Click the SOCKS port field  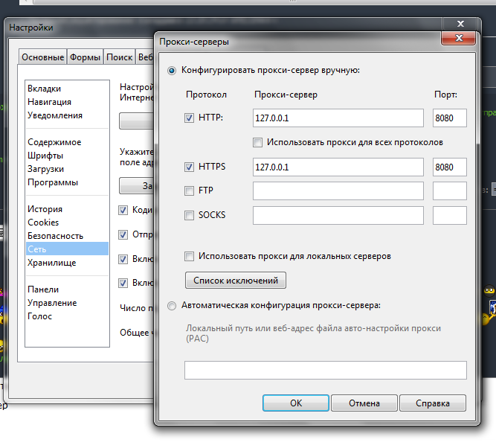point(449,215)
